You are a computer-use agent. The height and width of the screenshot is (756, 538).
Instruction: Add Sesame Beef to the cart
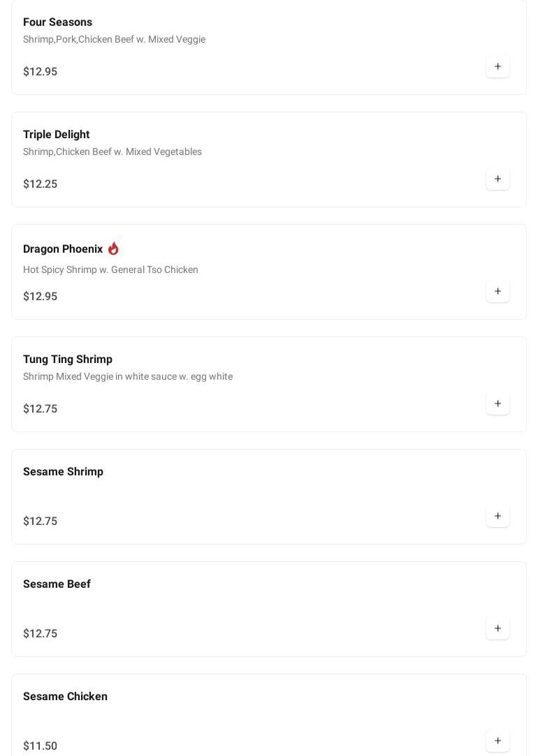coord(497,629)
